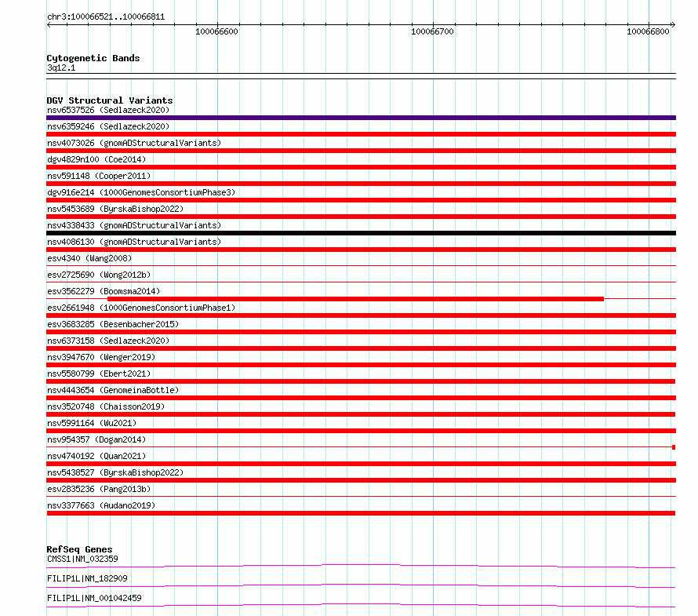The width and height of the screenshot is (698, 616).
Task: Click the nsv6537526 (Sedlazeck2020) variant label
Action: (x=108, y=110)
